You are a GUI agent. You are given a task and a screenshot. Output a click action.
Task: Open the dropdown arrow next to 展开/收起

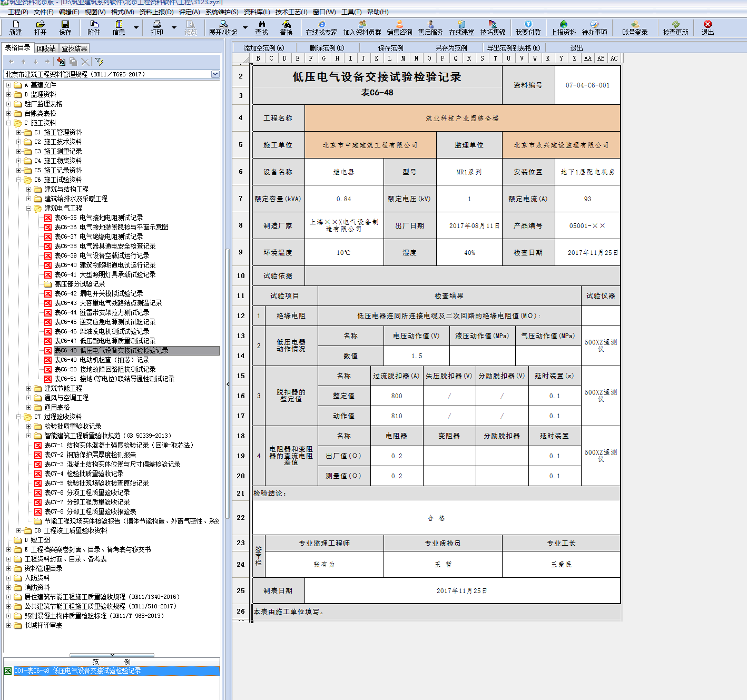(245, 27)
